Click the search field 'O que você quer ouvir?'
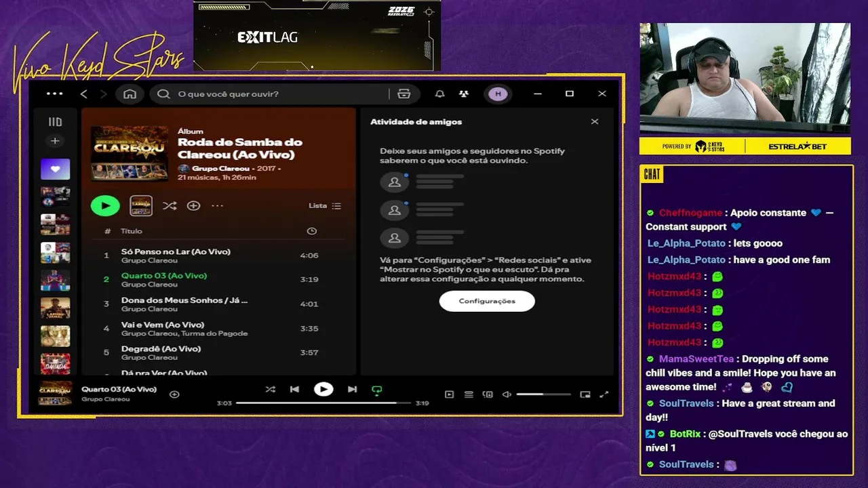 (271, 94)
